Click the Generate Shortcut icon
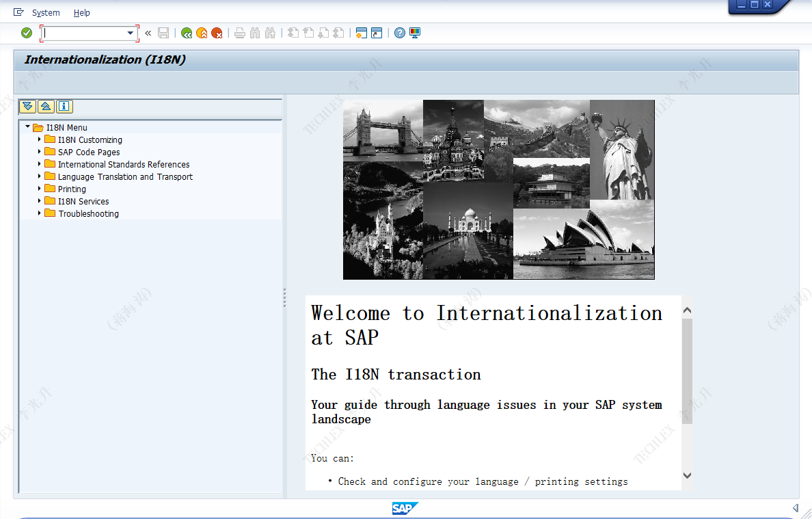The width and height of the screenshot is (812, 519). click(377, 33)
